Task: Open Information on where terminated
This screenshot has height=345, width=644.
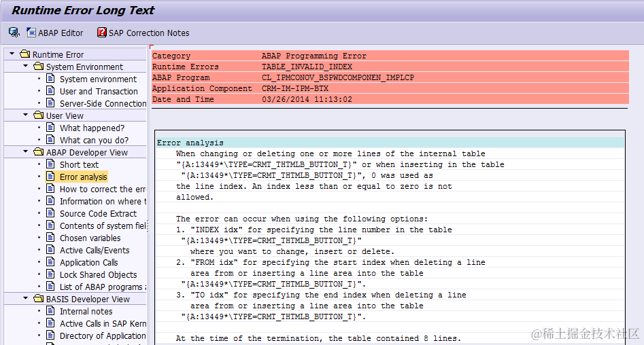Action: pyautogui.click(x=103, y=202)
